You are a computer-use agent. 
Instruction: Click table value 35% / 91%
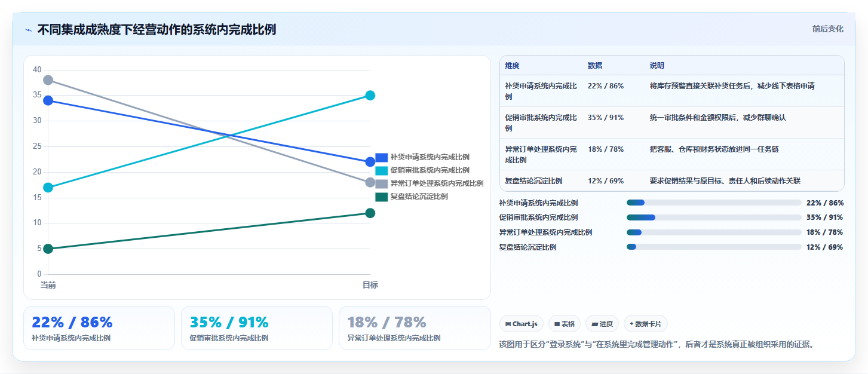[606, 118]
